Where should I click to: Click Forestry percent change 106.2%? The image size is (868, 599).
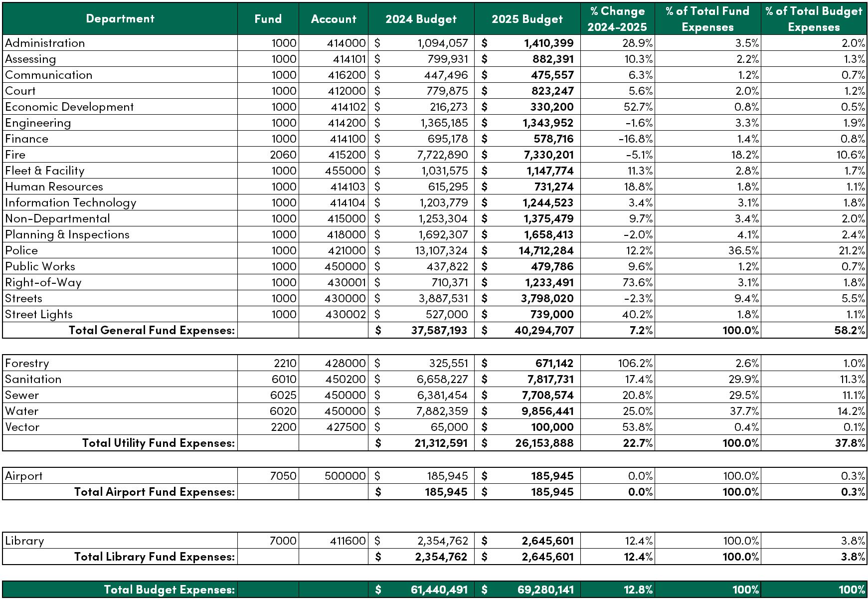point(635,363)
